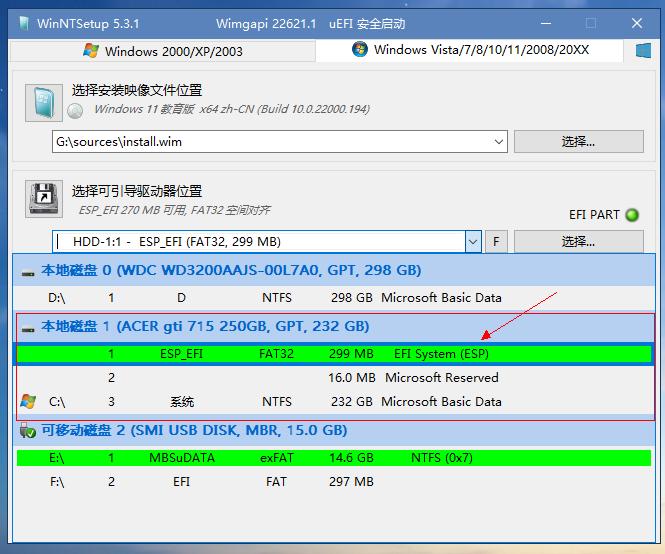Click the green EFI PART status light
This screenshot has width=665, height=554.
[x=631, y=215]
